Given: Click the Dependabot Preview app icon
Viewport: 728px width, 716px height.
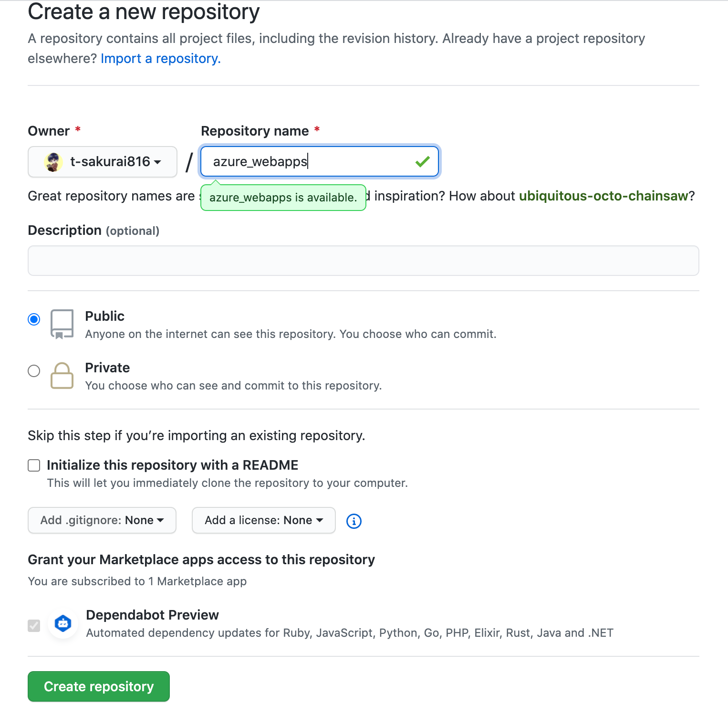Looking at the screenshot, I should (63, 623).
